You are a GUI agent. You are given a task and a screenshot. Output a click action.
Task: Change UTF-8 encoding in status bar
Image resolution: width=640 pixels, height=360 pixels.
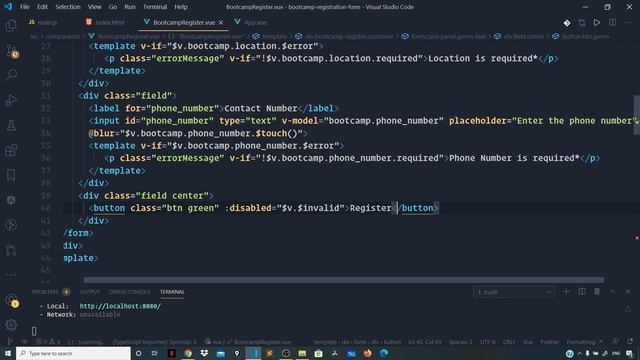(x=487, y=342)
